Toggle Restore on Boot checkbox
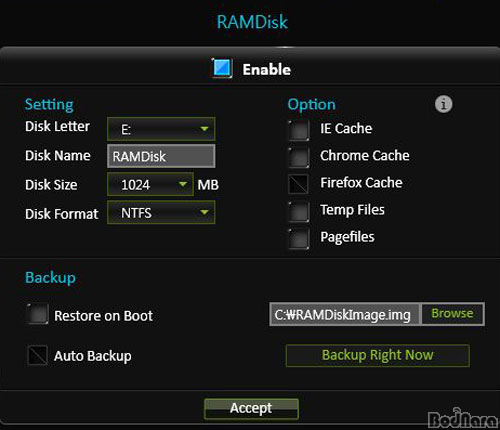 (x=38, y=314)
